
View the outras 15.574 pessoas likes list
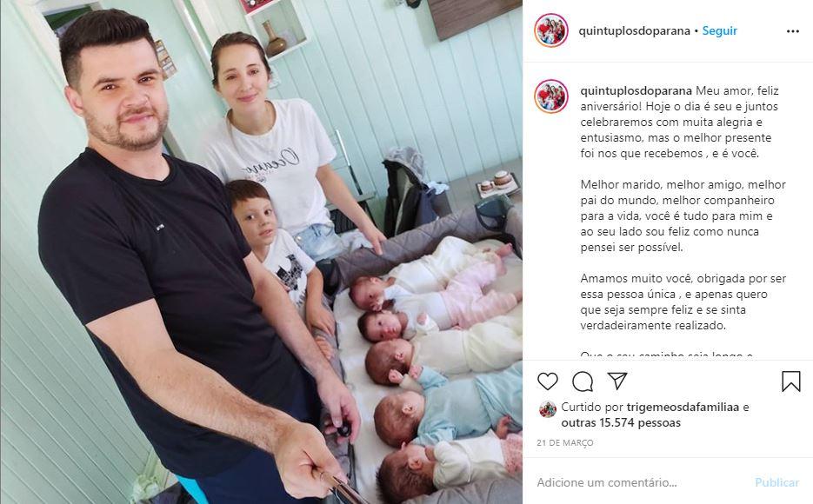(x=621, y=422)
